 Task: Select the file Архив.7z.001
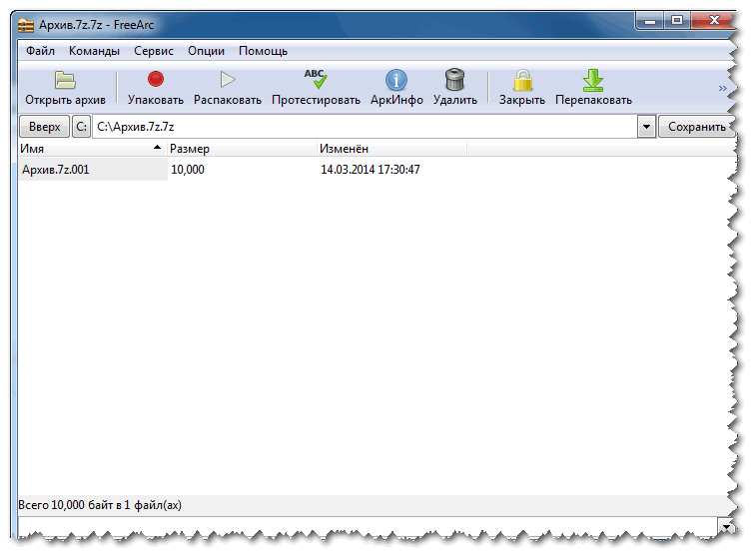56,170
